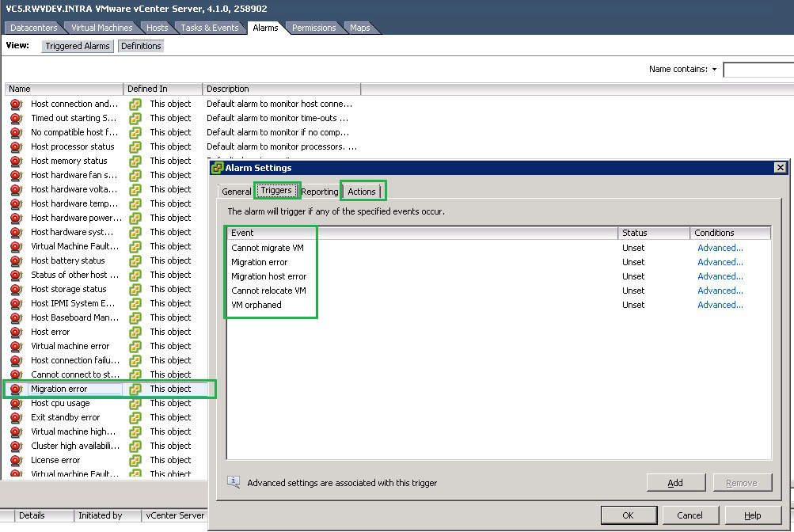This screenshot has width=794, height=532.
Task: Open the Name contains filter dropdown arrow
Action: coord(714,70)
